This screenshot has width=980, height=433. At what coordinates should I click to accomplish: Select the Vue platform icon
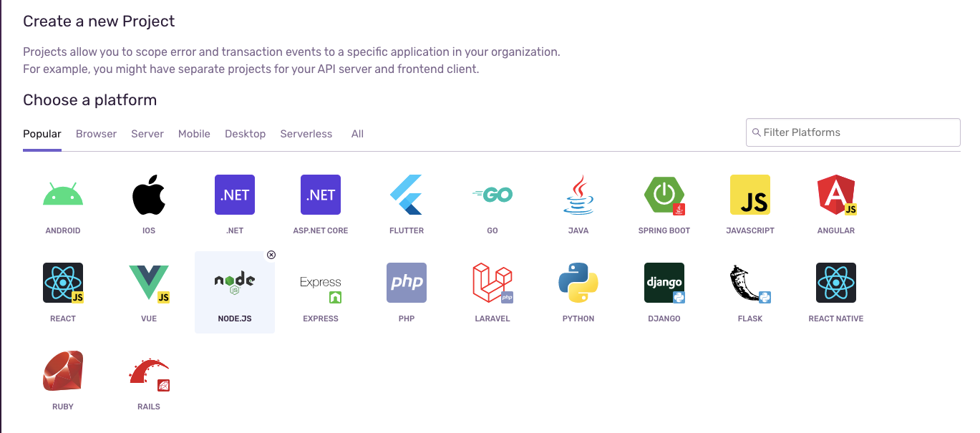tap(149, 283)
